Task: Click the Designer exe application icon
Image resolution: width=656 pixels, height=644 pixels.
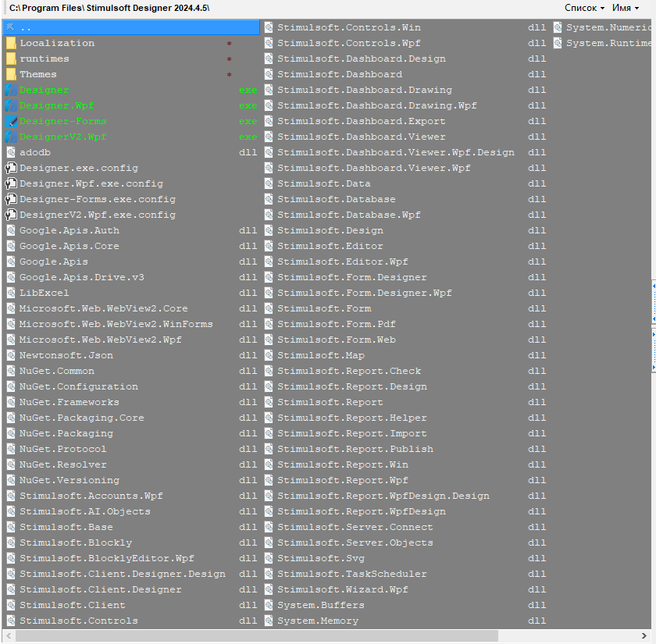Action: point(11,90)
